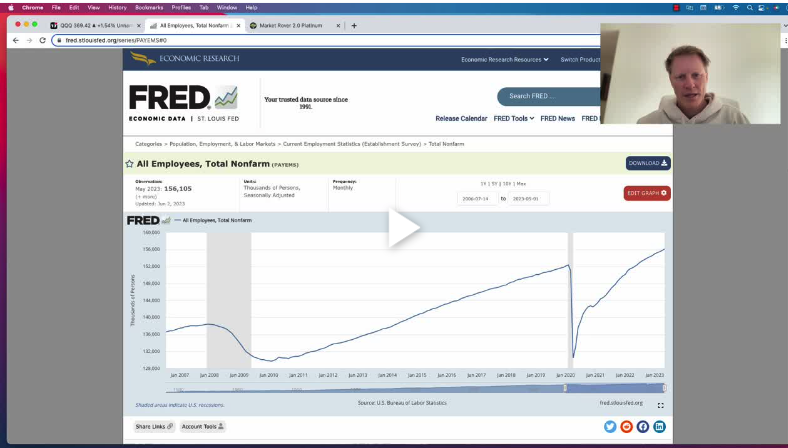The width and height of the screenshot is (788, 448).
Task: Close the QQQ 369.42 tab
Action: pos(139,26)
